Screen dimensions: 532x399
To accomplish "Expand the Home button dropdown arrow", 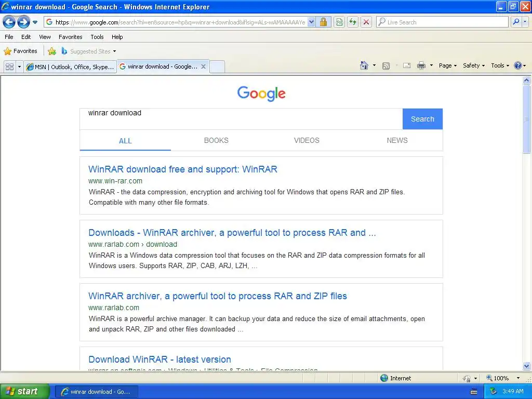I will [x=374, y=65].
